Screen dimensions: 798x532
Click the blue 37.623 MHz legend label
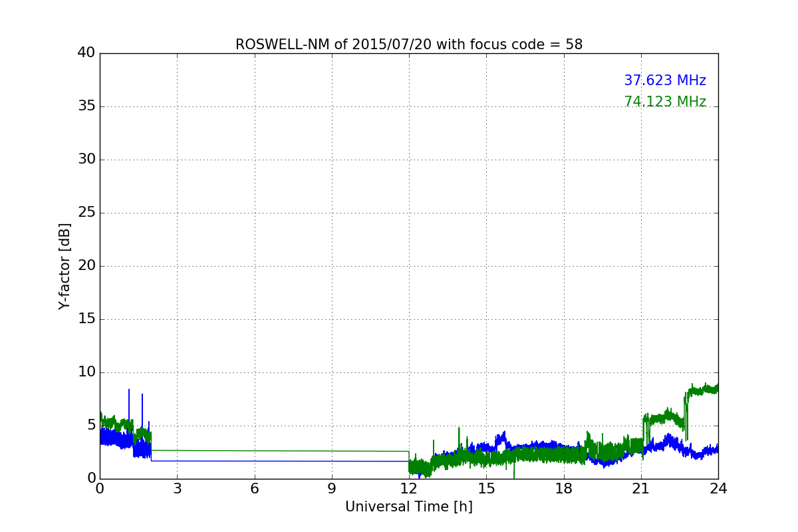[665, 80]
